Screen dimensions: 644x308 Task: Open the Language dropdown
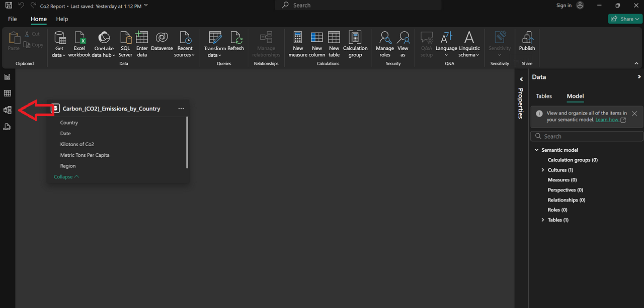click(x=446, y=44)
